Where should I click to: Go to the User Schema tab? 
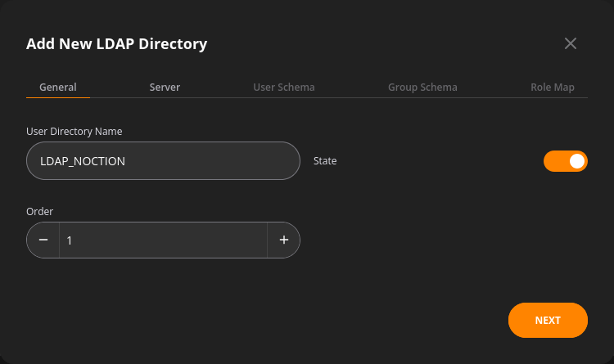tap(284, 87)
